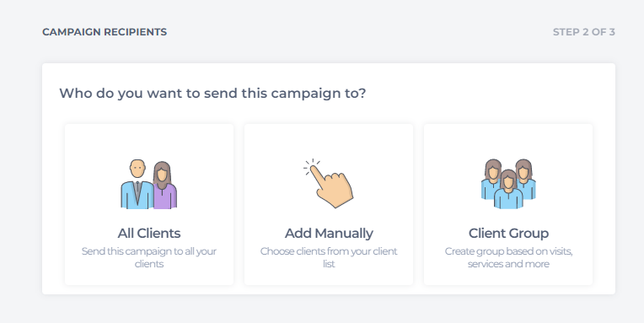
Task: Click the 'Who do you want to send' question
Action: (x=212, y=94)
